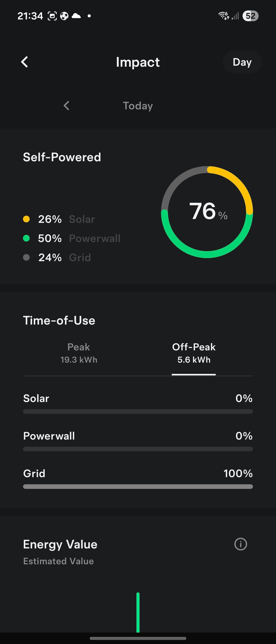Tap the Powerwall 0% usage bar
276x644 pixels.
pyautogui.click(x=138, y=449)
